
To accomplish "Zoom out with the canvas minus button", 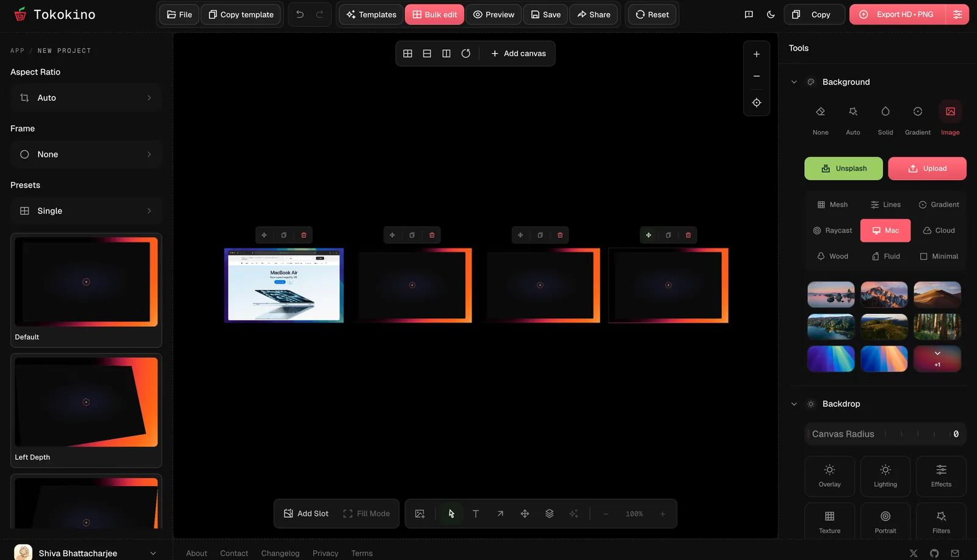I will (757, 76).
